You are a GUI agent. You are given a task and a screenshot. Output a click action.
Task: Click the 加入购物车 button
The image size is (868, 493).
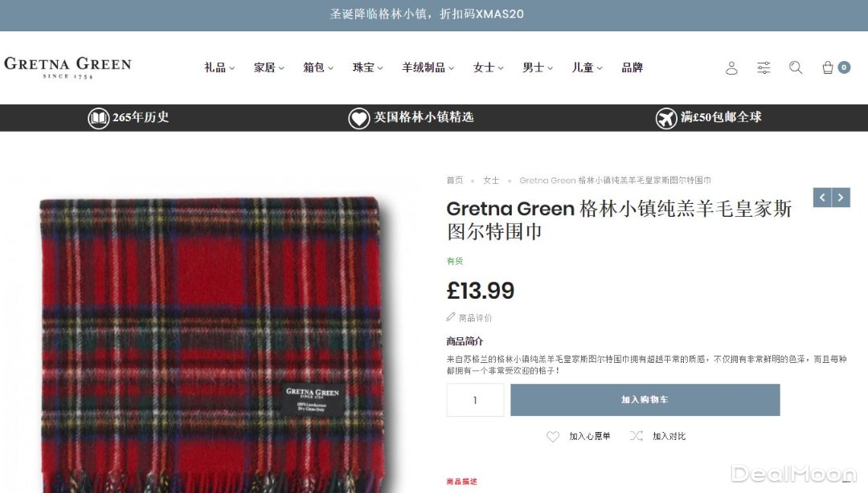645,400
